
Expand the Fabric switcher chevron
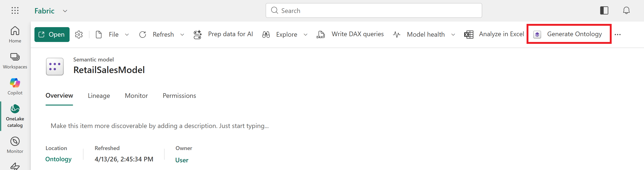tap(65, 11)
